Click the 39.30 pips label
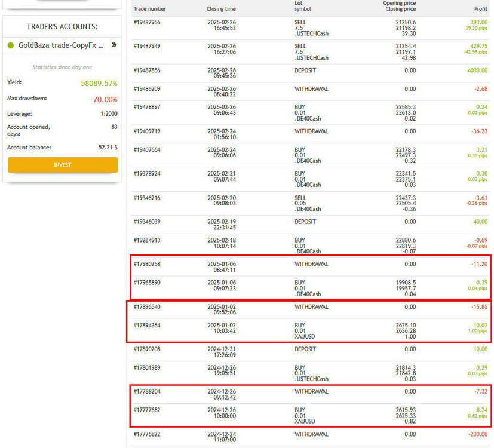Viewport: 494px width, 448px height. coord(476,28)
